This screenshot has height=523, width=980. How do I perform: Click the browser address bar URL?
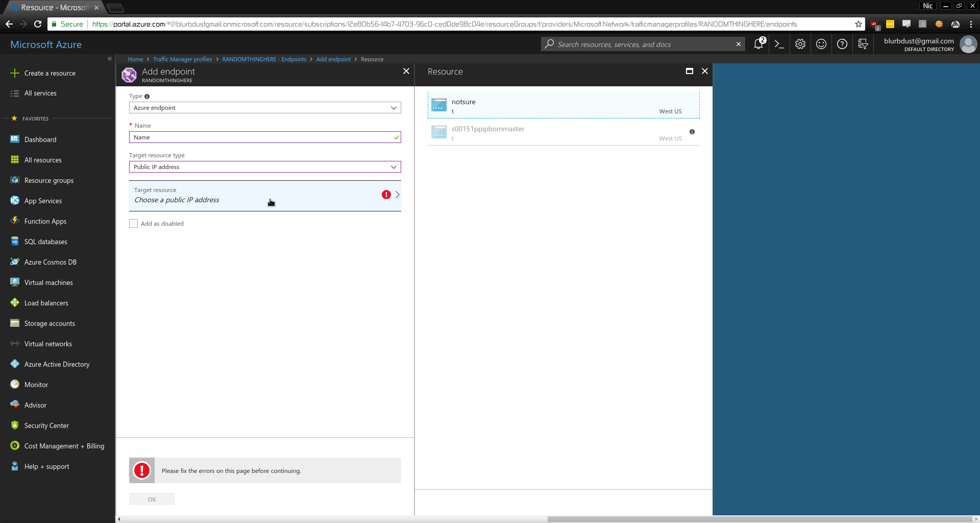tap(444, 24)
